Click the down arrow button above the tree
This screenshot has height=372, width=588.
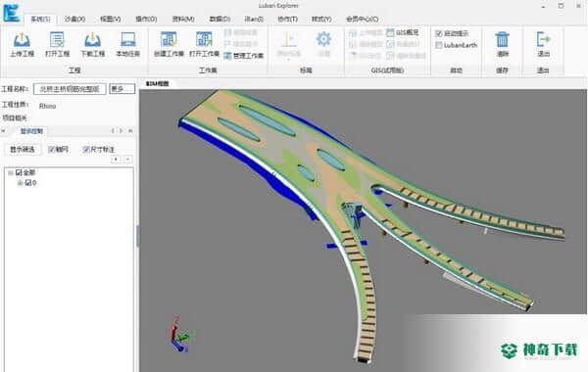click(116, 160)
